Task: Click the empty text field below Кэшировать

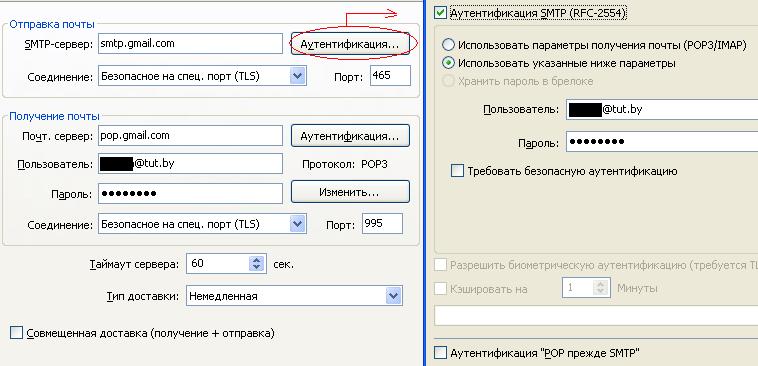Action: point(596,316)
